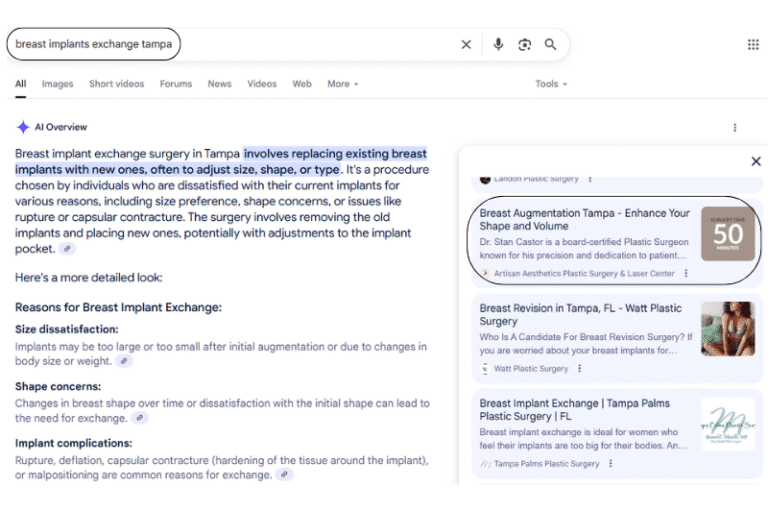
Task: Open options for Landon Plastic Surgery source
Action: (x=590, y=179)
